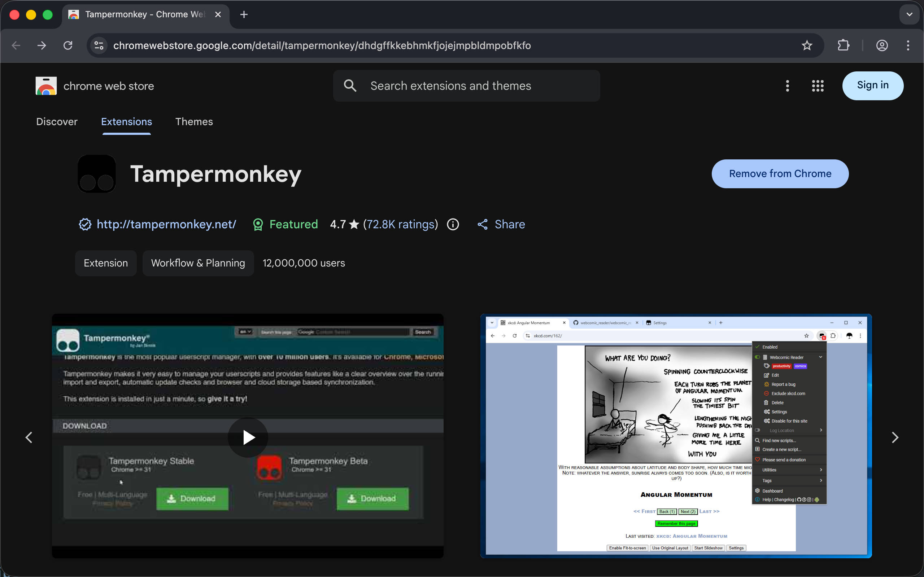The image size is (924, 577).
Task: Click the Sign in button
Action: pyautogui.click(x=872, y=85)
